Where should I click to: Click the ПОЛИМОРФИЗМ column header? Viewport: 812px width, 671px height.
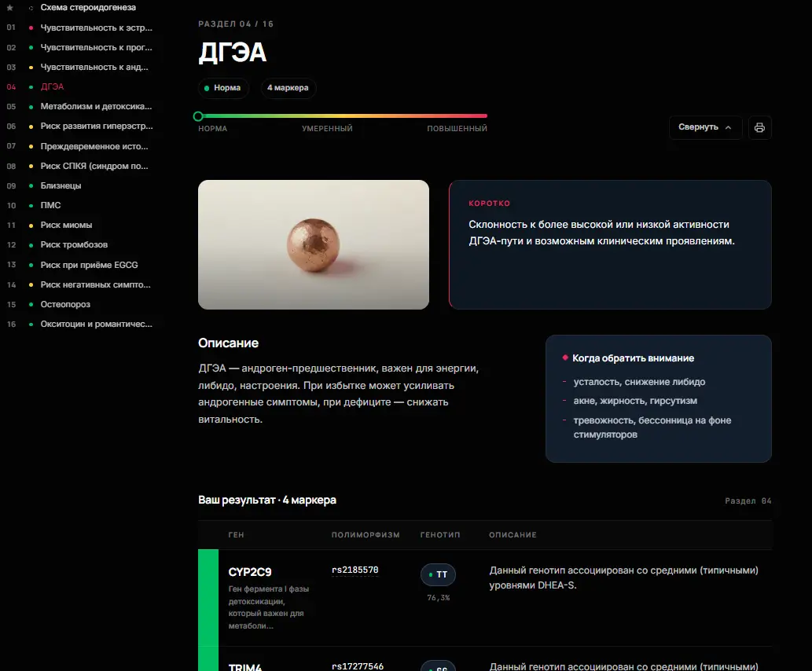coord(366,535)
